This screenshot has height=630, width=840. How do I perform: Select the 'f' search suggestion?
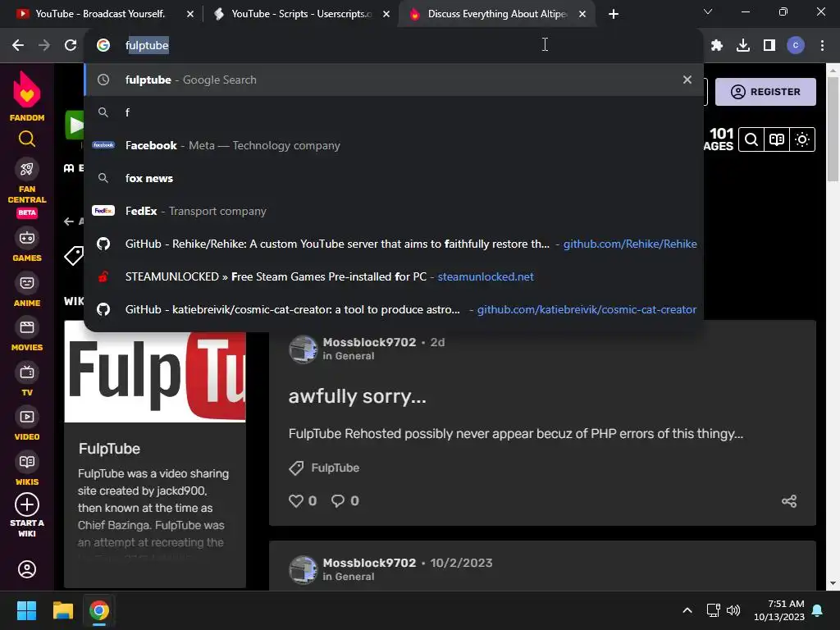click(x=394, y=112)
